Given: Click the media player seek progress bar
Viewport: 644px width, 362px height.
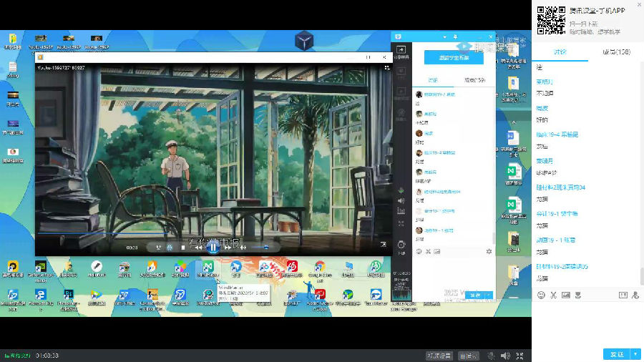Looking at the screenshot, I should click(213, 233).
